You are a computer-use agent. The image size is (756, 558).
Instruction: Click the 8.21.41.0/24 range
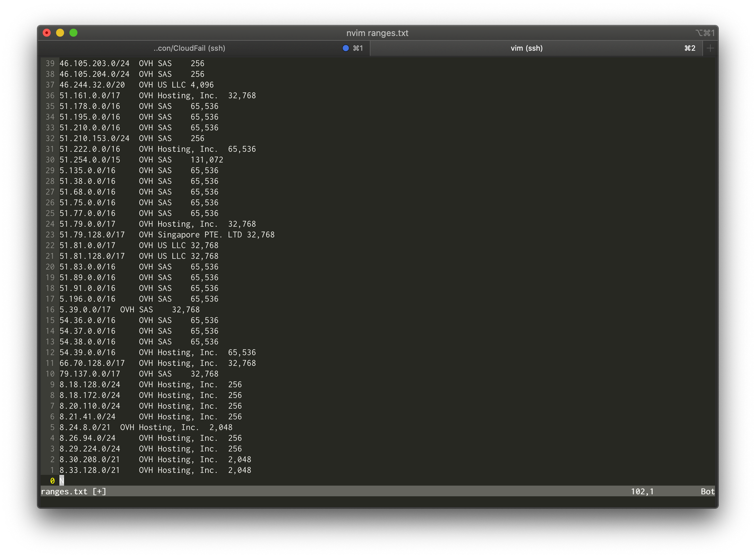87,417
